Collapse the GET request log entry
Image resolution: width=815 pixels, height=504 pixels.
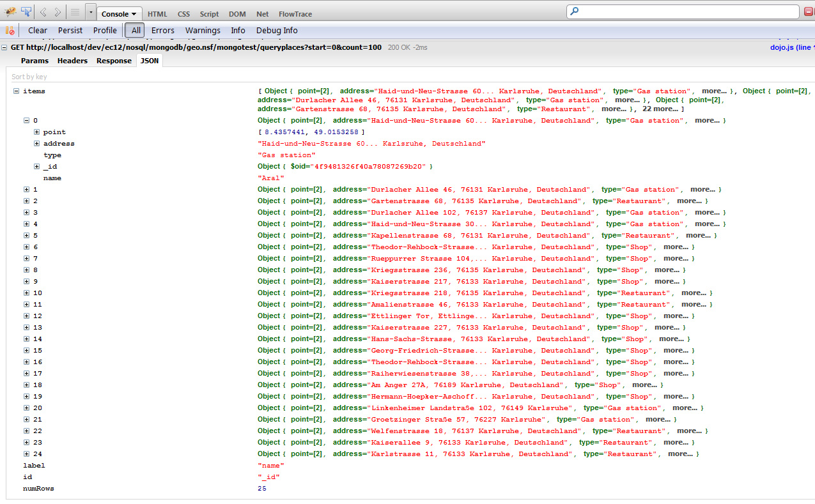(x=4, y=47)
